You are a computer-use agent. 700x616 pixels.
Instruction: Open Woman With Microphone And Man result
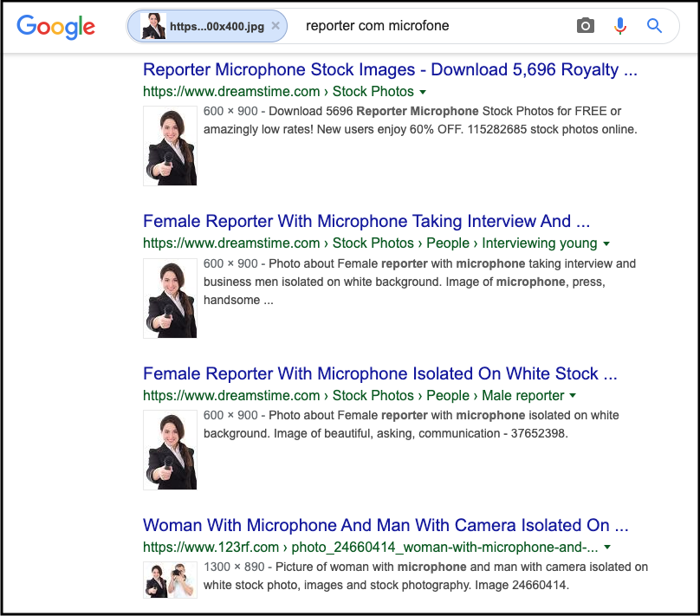pyautogui.click(x=386, y=525)
